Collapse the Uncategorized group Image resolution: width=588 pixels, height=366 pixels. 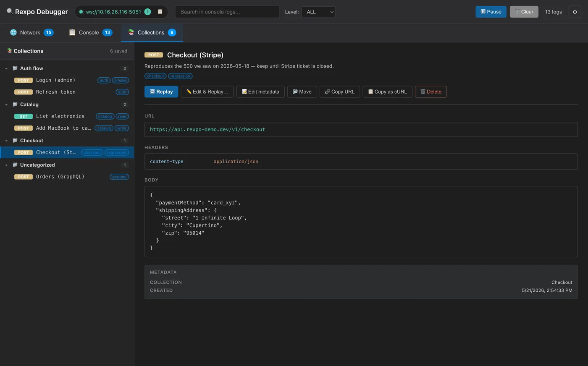(6, 165)
